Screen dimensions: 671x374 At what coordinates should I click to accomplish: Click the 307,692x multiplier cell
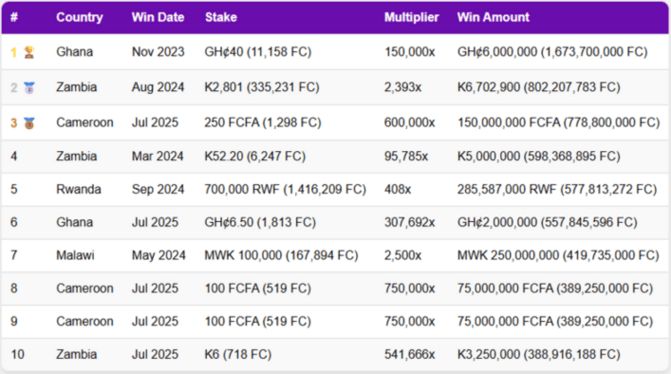[x=410, y=222]
